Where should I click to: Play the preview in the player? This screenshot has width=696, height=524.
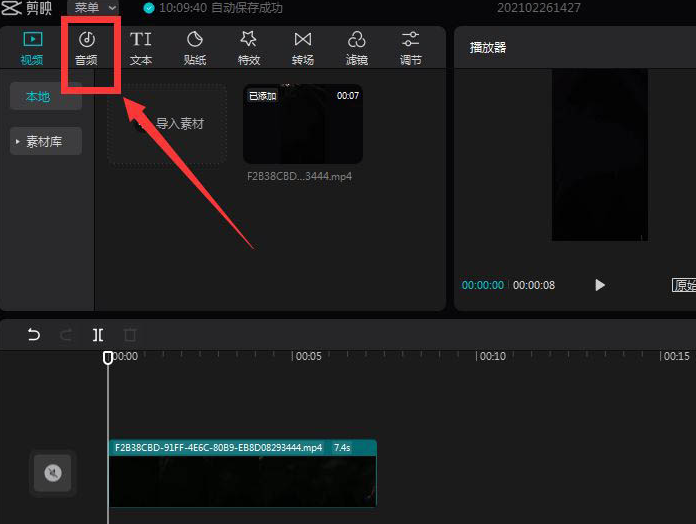[600, 285]
